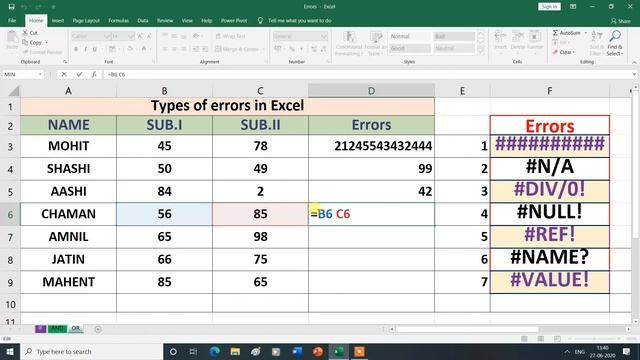
Task: Open PowerPoint from the taskbar
Action: pos(318,351)
